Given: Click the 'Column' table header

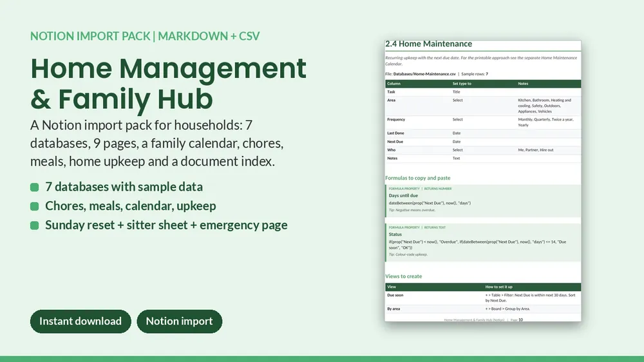Looking at the screenshot, I should point(393,83).
